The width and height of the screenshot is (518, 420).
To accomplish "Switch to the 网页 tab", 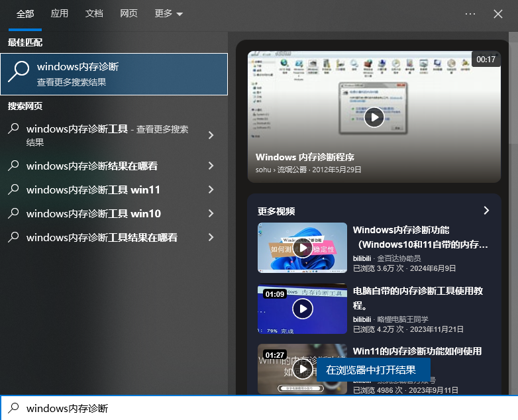I will tap(129, 13).
